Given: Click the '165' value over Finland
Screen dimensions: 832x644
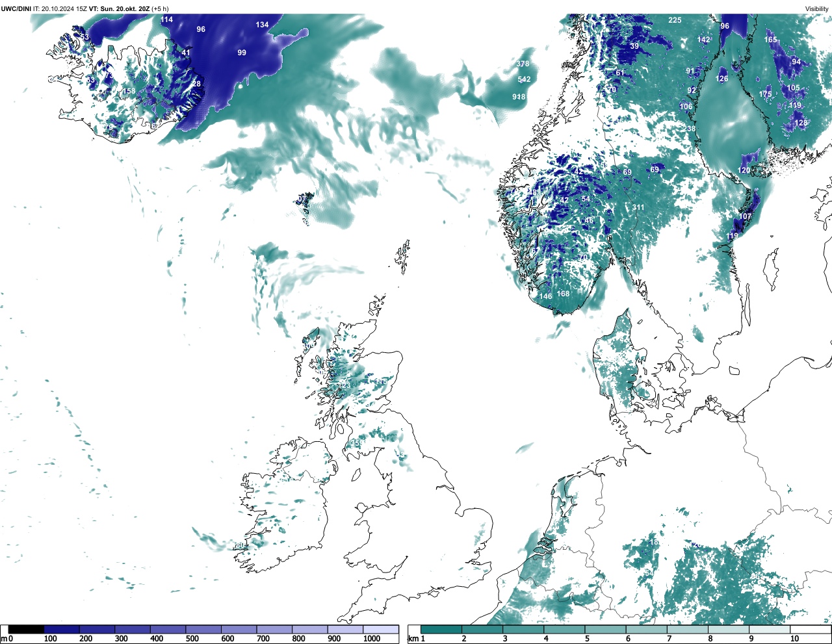Looking at the screenshot, I should click(771, 40).
